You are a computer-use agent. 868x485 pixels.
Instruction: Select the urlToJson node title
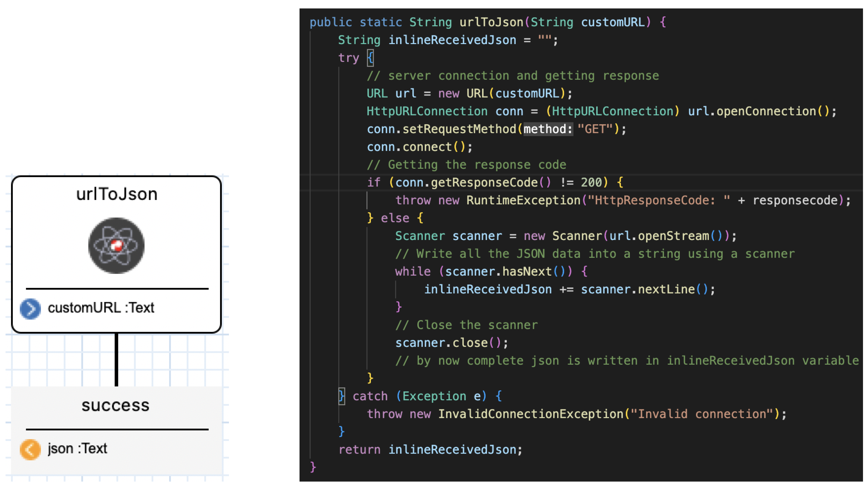(117, 194)
